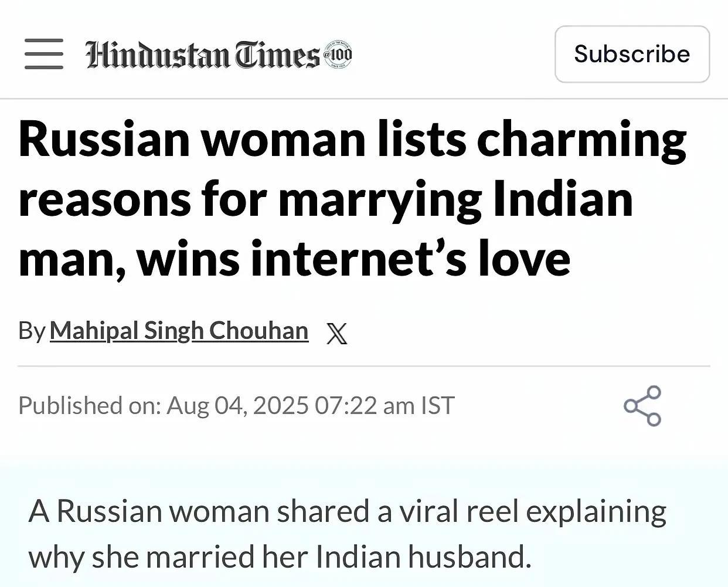
Task: Click summary line "why she married her Indian husband."
Action: click(280, 557)
